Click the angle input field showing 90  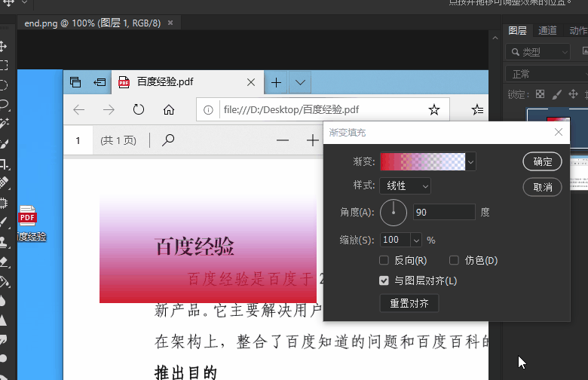click(x=444, y=213)
